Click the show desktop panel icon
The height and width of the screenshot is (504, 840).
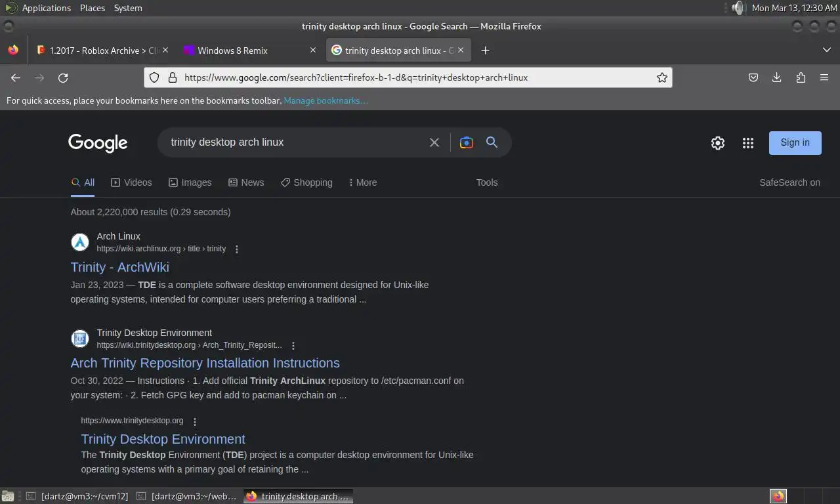pyautogui.click(x=8, y=496)
